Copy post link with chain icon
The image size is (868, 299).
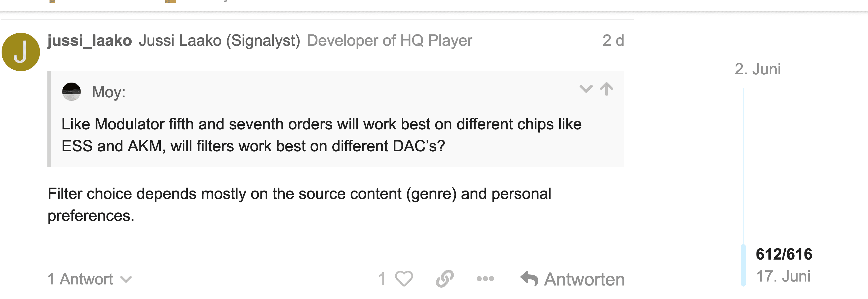pos(444,279)
